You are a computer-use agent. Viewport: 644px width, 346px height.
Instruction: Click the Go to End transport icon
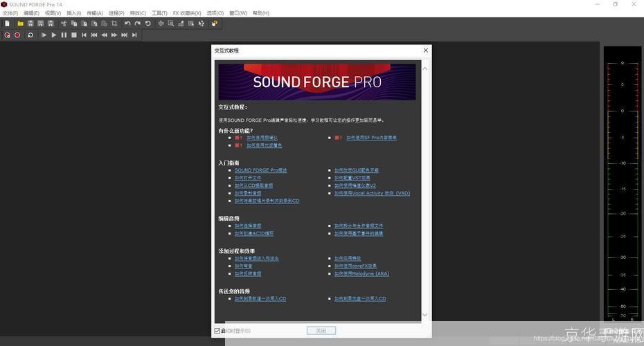tap(134, 35)
